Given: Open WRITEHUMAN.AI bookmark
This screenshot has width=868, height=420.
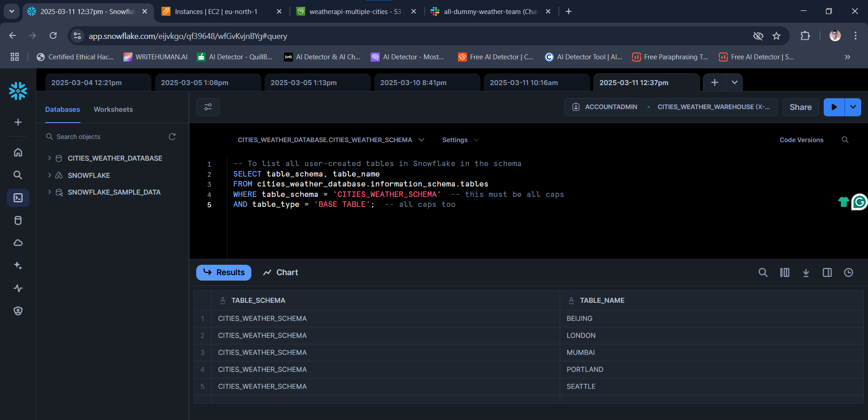Looking at the screenshot, I should point(156,57).
